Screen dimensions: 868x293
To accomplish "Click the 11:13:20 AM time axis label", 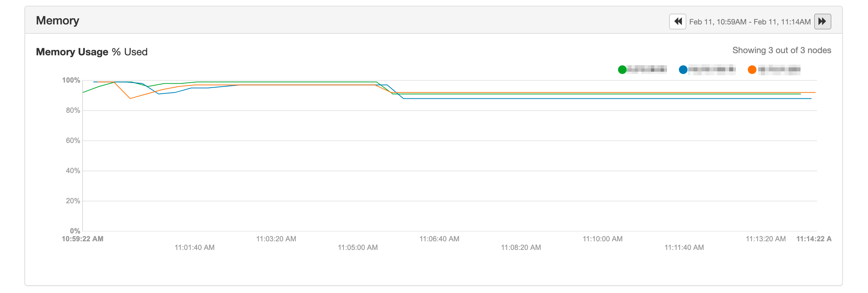I will 765,239.
